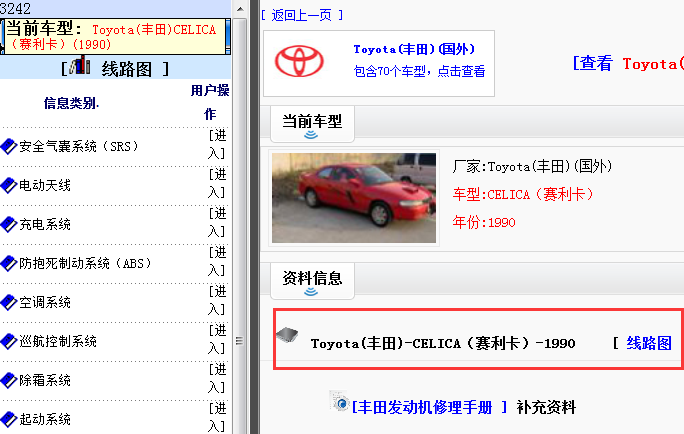Click the 用户操作 column header
684x434 pixels.
(x=210, y=102)
